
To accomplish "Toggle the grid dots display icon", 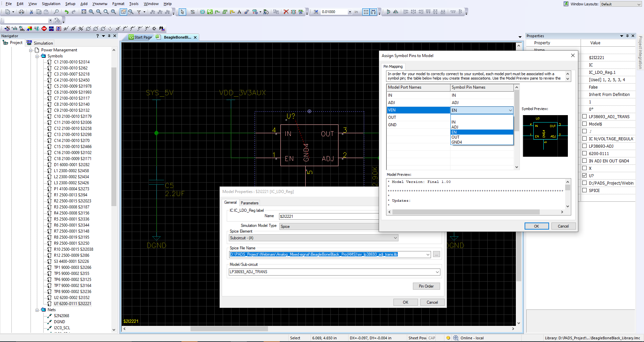I will [x=366, y=12].
